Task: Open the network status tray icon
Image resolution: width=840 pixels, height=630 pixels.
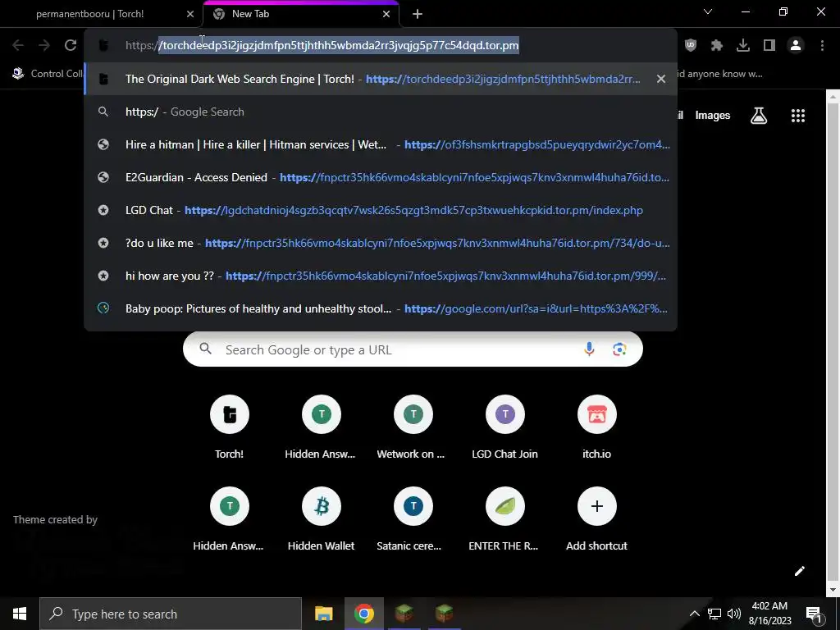Action: pyautogui.click(x=714, y=614)
